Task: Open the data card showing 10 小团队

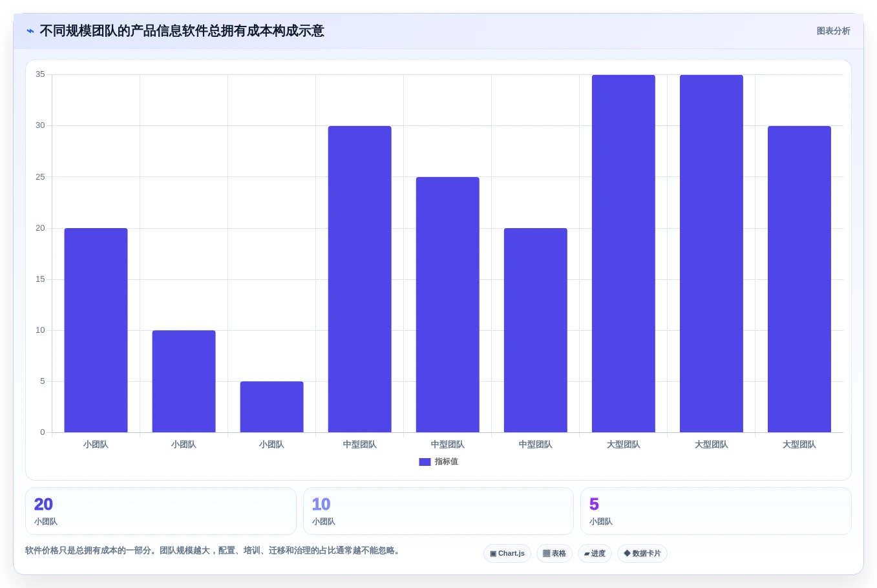Action: (438, 511)
